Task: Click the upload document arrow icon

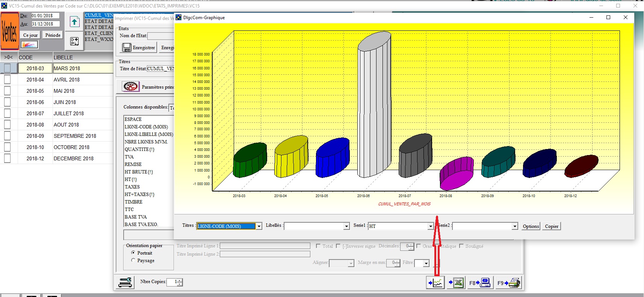Action: 74,22
